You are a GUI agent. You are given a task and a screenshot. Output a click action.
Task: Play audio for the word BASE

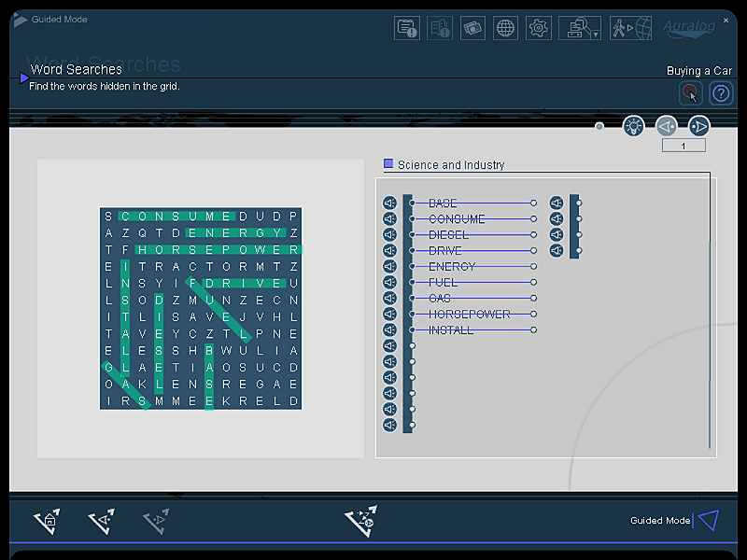click(x=389, y=203)
